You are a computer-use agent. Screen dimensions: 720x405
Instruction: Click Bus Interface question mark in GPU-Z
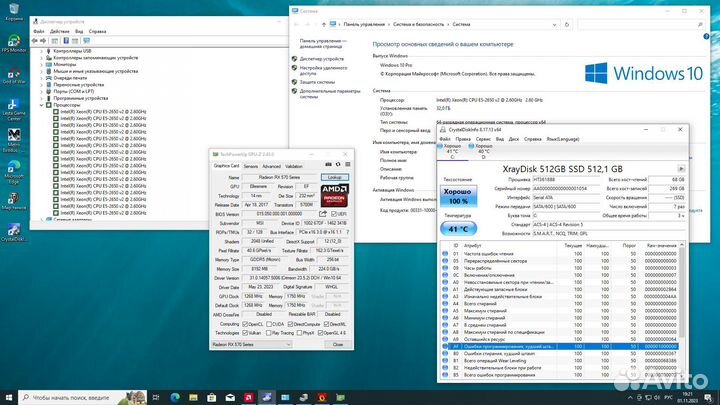(348, 232)
